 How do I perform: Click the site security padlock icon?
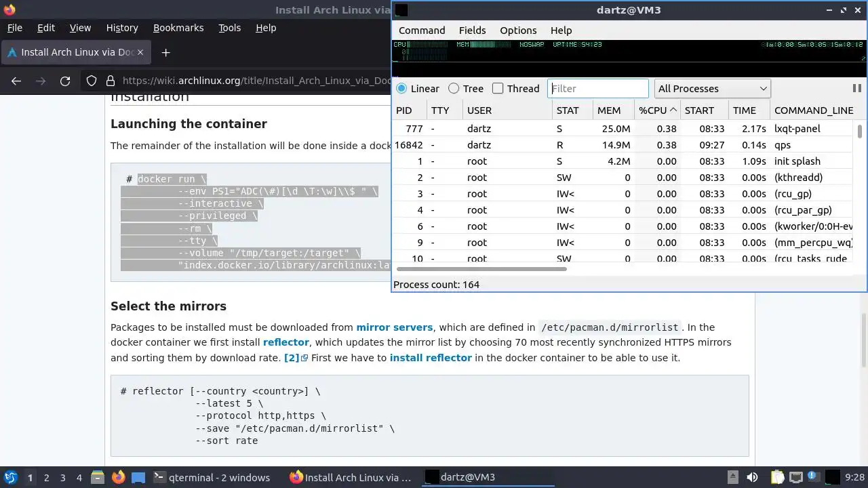coord(111,81)
